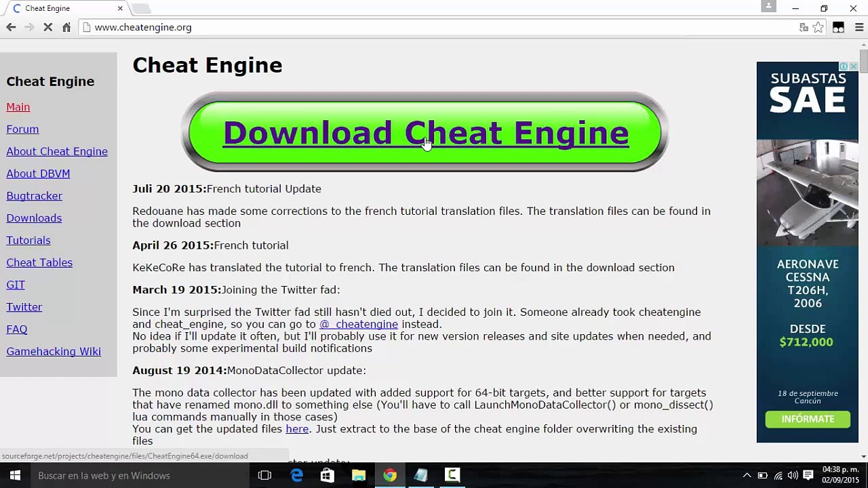Click the Cessna airplane ad image

point(808,193)
